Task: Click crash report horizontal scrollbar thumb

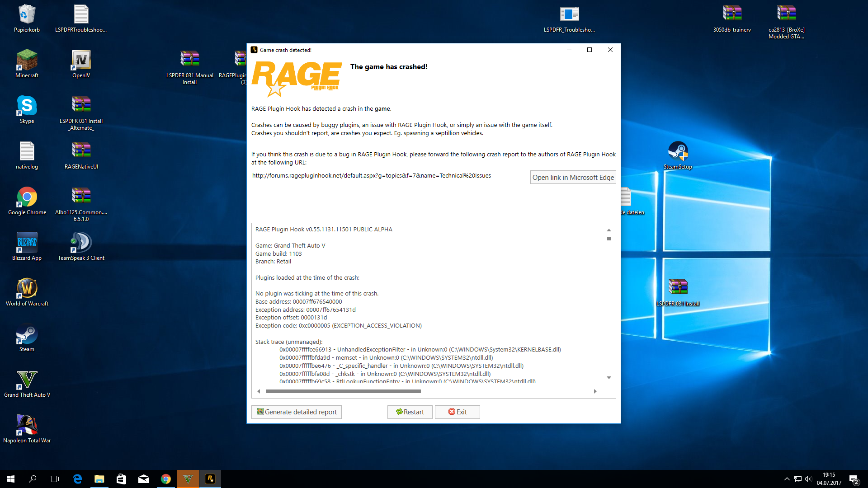Action: 343,391
